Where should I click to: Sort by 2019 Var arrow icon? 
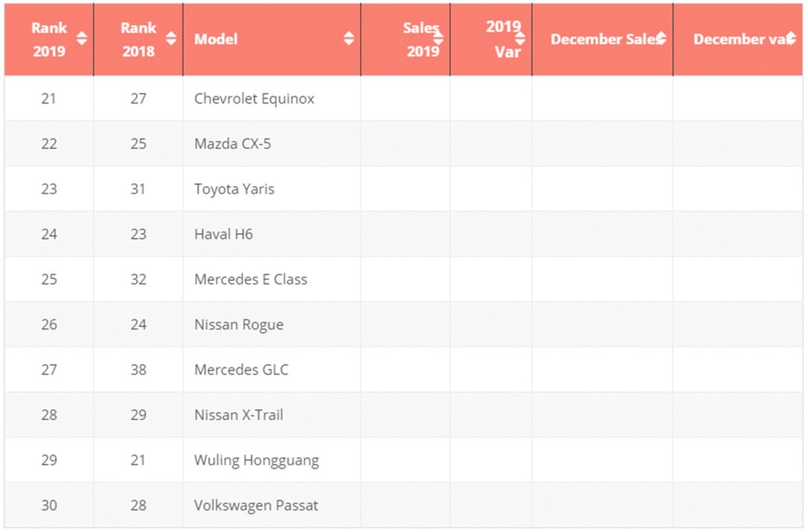[x=520, y=39]
